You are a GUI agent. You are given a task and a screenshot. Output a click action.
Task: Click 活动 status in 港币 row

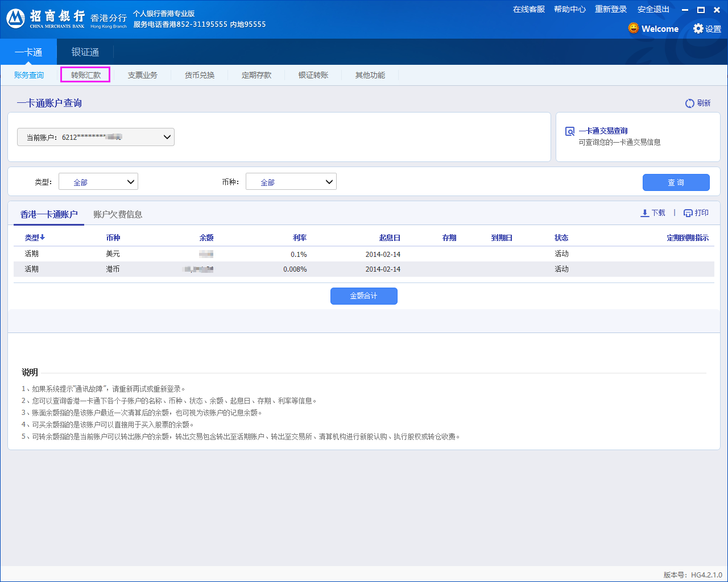click(561, 269)
